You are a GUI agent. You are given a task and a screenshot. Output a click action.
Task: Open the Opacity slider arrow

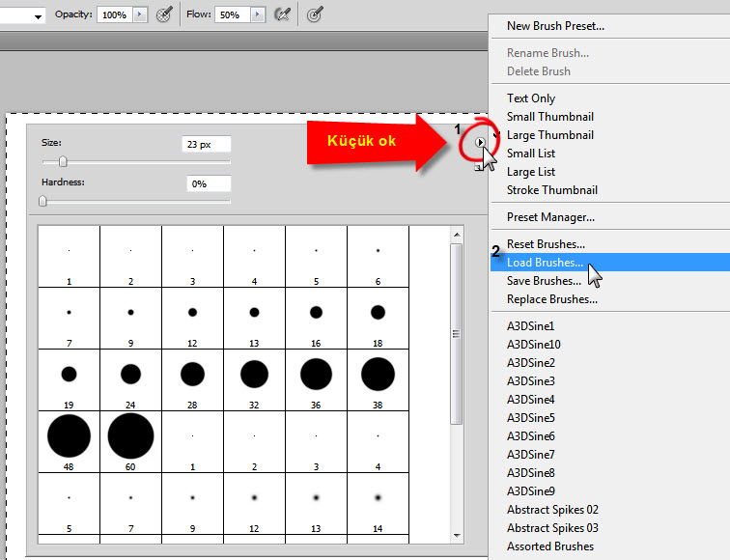[139, 14]
